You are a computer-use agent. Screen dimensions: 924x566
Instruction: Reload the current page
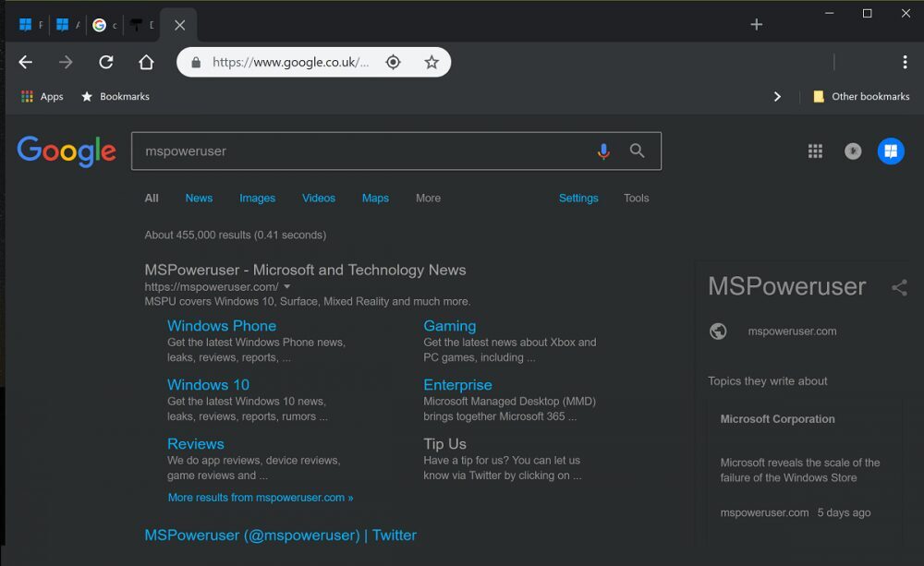pyautogui.click(x=106, y=62)
